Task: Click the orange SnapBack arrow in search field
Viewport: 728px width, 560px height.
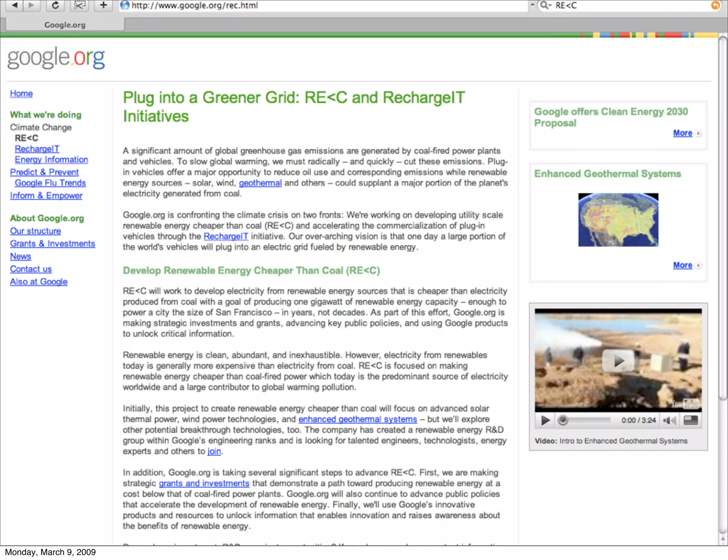Action: [x=715, y=5]
